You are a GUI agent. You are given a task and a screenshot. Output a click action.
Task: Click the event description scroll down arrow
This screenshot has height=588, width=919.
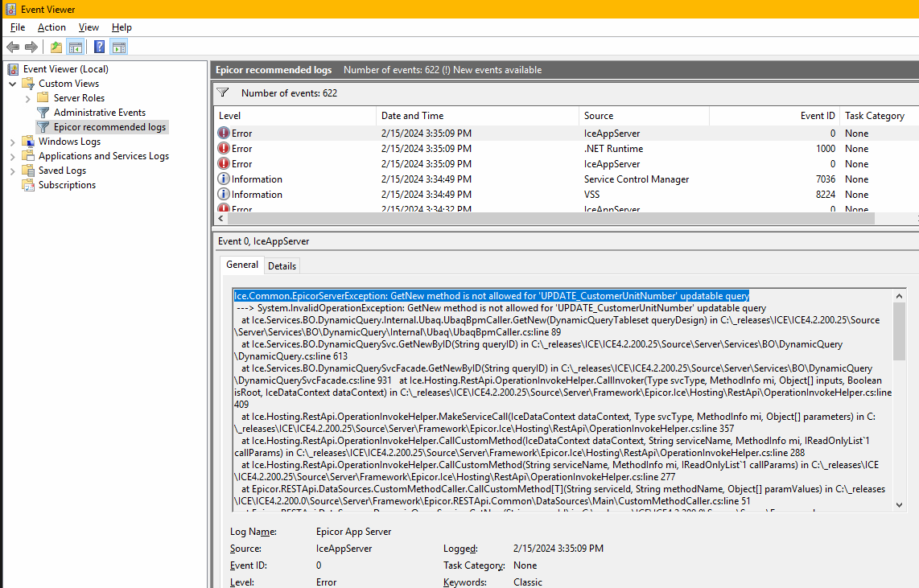[899, 505]
